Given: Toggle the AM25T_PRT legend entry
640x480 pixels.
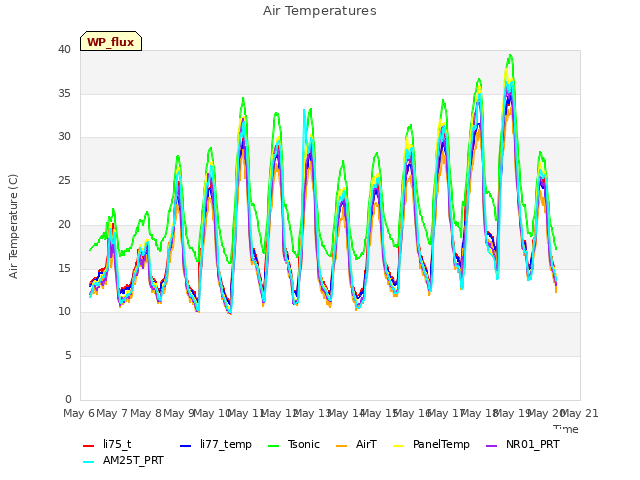Looking at the screenshot, I should click(123, 460).
